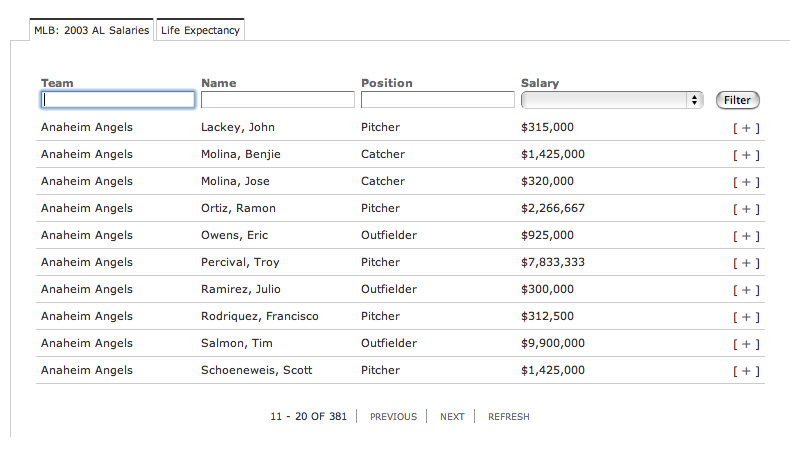Expand the Ramirez, Julio row with [+]
This screenshot has width=800, height=462.
[x=746, y=290]
